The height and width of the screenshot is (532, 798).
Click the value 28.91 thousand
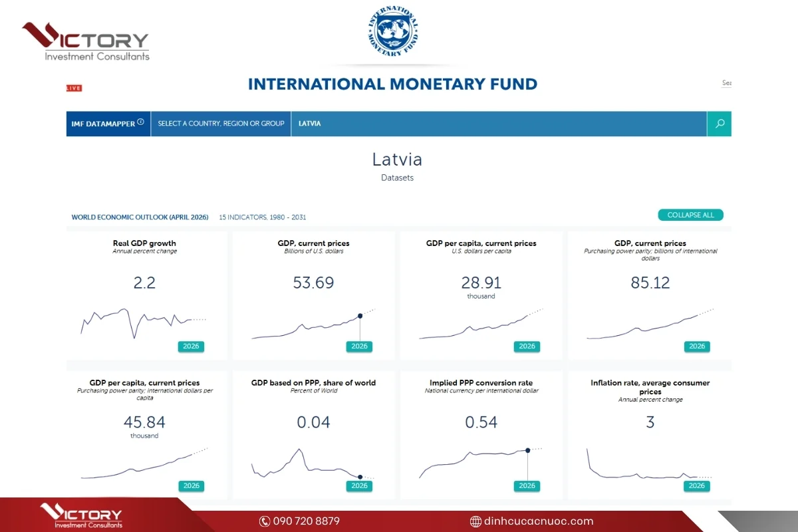481,287
